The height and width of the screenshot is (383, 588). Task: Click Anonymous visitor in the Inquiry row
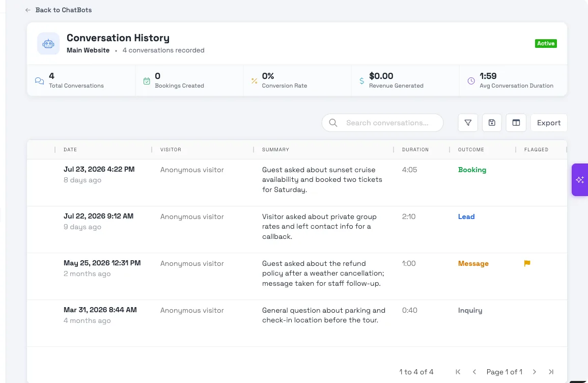(192, 311)
